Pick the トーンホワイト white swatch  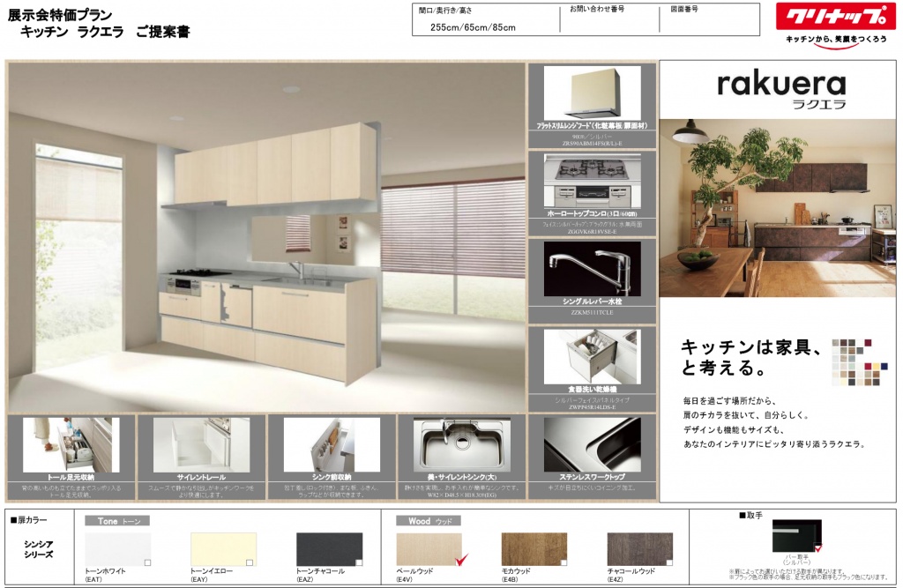click(x=118, y=549)
